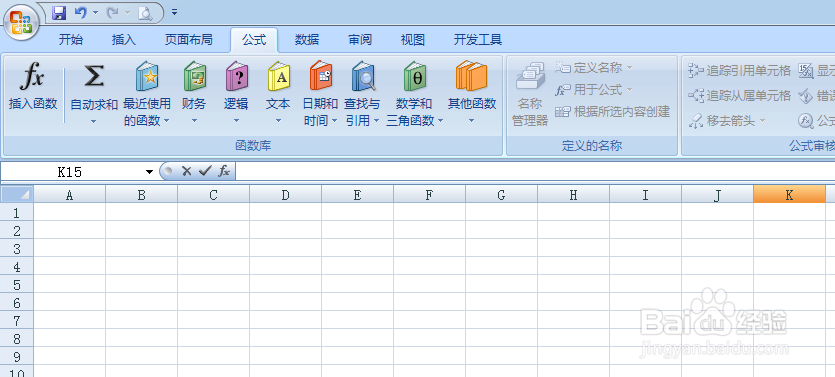
Task: Click inside the Name Box showing K15
Action: 70,171
